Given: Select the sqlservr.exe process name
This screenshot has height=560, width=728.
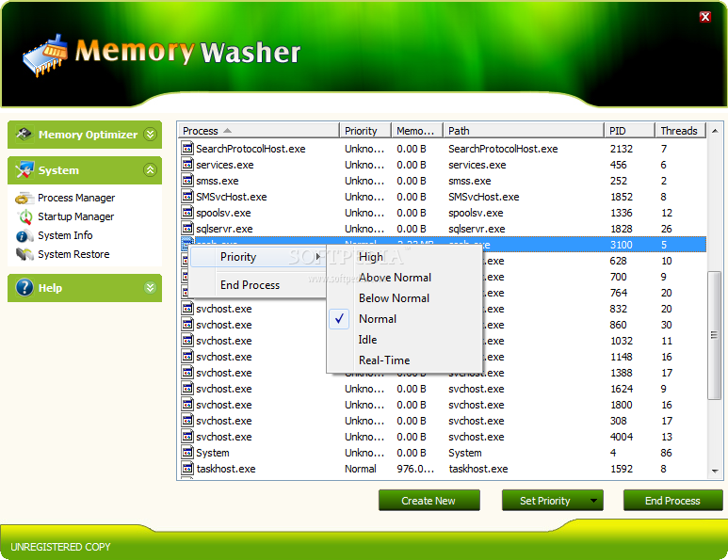Looking at the screenshot, I should [224, 229].
